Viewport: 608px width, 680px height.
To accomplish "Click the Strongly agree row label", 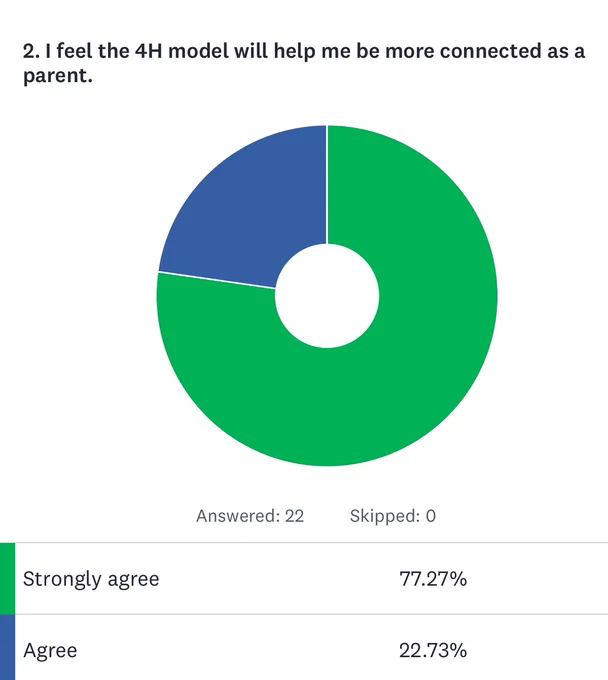I will pyautogui.click(x=91, y=579).
